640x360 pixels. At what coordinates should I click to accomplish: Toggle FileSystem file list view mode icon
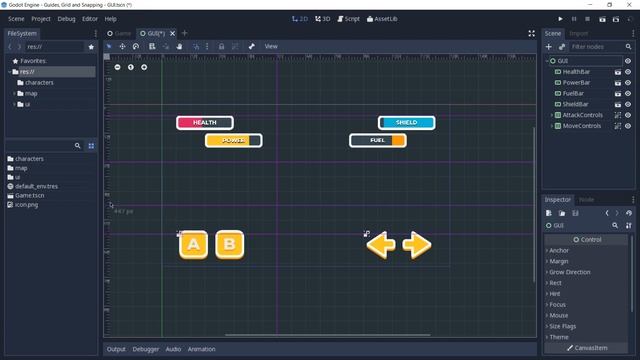click(91, 146)
